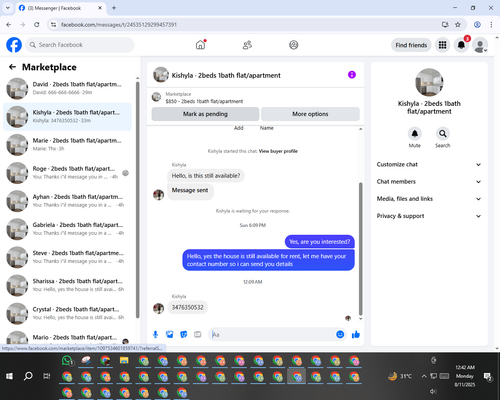This screenshot has width=500, height=400.
Task: Click Kishyla's large profile thumbnail
Action: click(x=429, y=82)
